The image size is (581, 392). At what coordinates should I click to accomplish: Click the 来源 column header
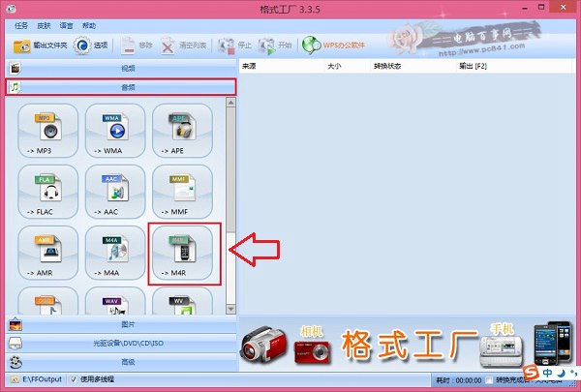point(282,67)
